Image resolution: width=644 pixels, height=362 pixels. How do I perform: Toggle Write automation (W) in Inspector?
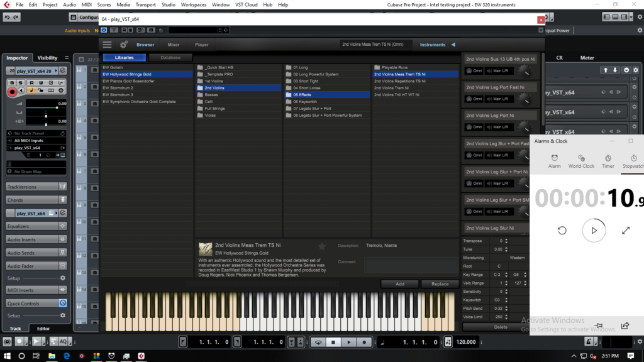coord(41,83)
